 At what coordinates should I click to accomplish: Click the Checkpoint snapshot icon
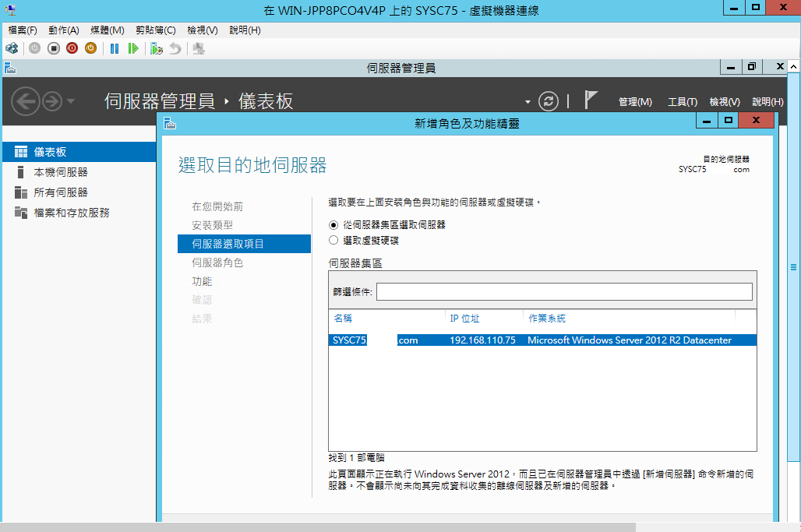(157, 48)
